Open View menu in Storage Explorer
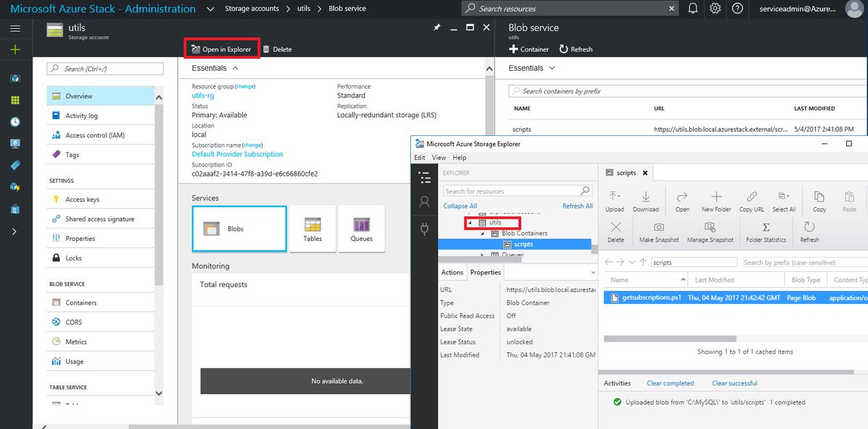868x429 pixels. click(439, 157)
